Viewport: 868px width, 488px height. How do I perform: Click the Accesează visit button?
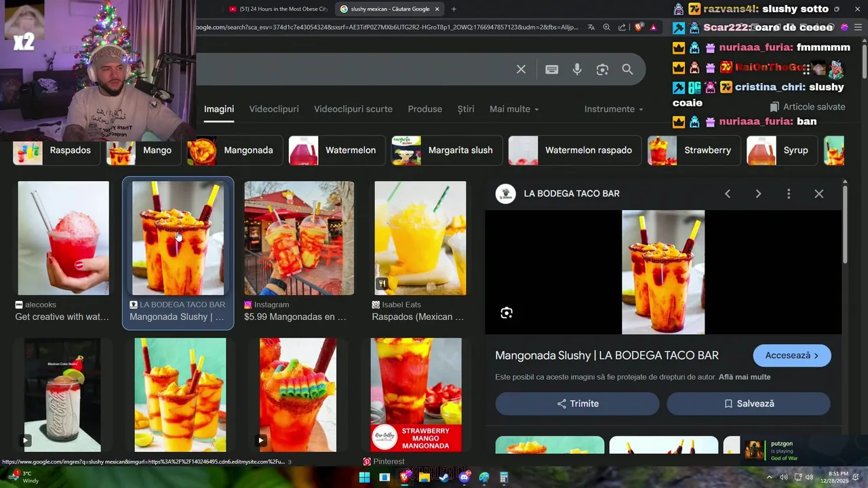(792, 355)
